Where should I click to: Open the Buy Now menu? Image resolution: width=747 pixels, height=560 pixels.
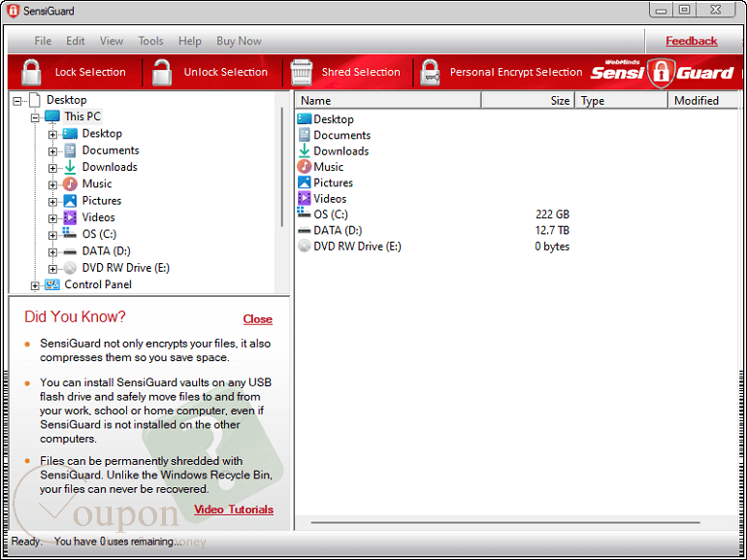point(240,41)
